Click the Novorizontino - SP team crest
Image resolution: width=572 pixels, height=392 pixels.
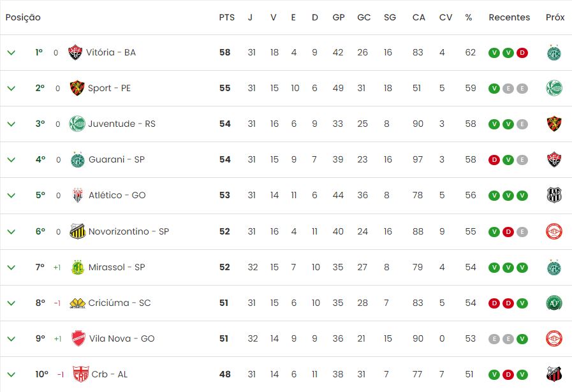77,231
